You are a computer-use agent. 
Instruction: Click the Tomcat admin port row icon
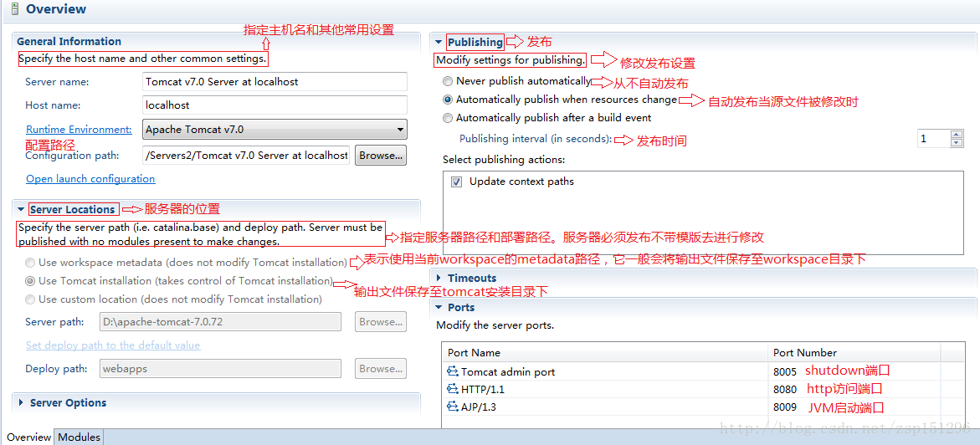point(453,372)
